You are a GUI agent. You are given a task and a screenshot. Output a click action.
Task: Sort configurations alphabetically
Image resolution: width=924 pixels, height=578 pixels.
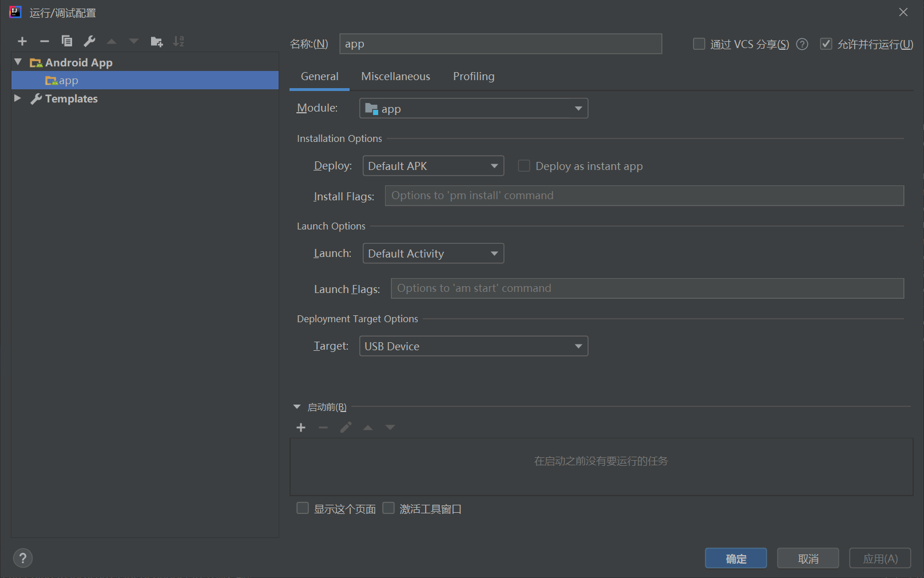pyautogui.click(x=179, y=41)
